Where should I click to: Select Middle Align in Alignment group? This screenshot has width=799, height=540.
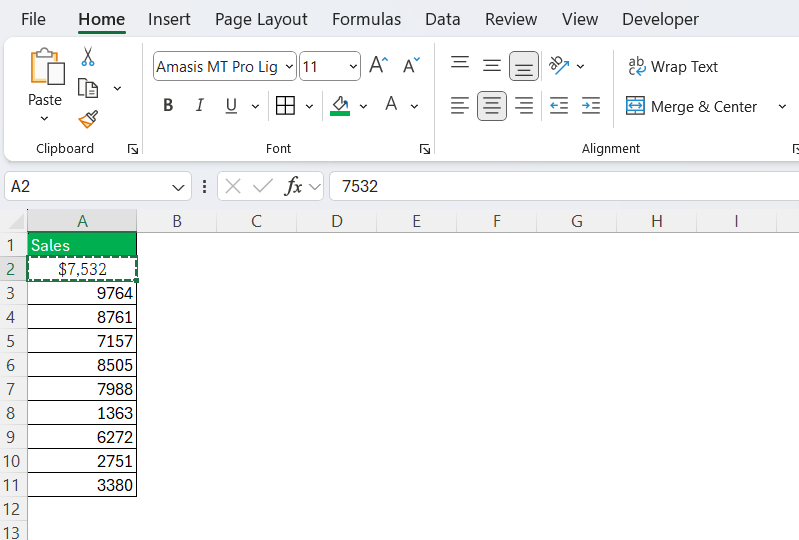492,66
